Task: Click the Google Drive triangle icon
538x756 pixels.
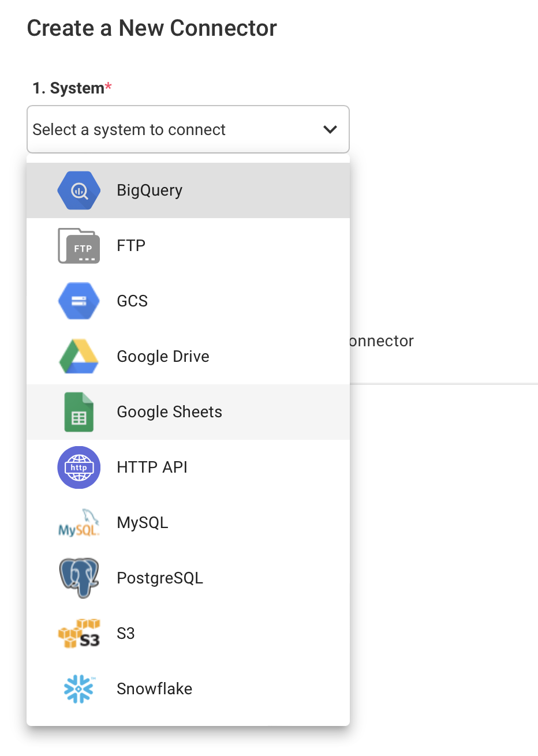Action: tap(79, 357)
